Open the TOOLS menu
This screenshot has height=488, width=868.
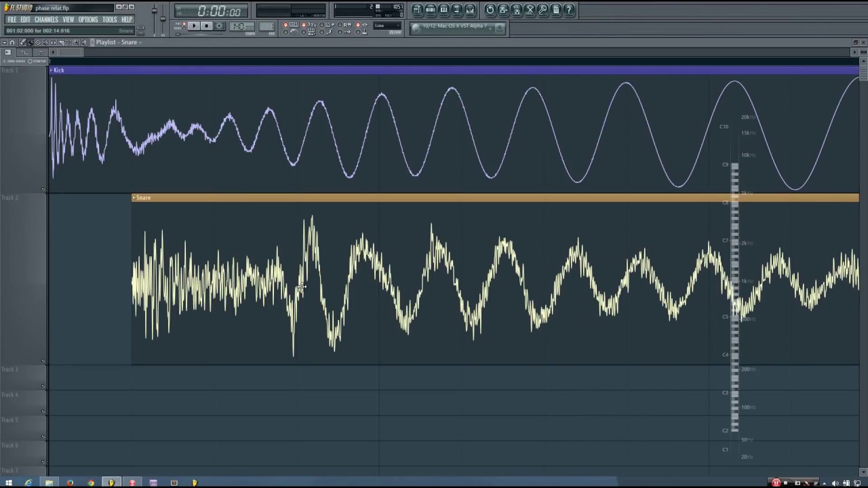pyautogui.click(x=110, y=20)
